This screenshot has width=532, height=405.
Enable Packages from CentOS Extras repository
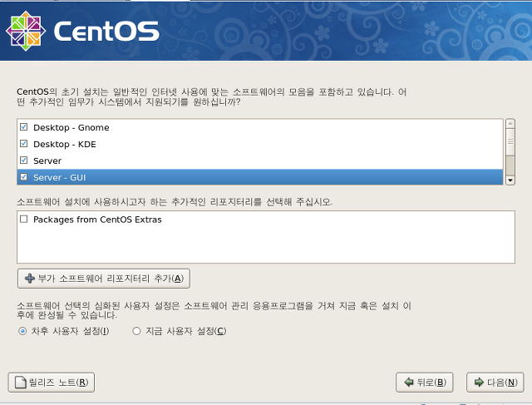pos(24,219)
